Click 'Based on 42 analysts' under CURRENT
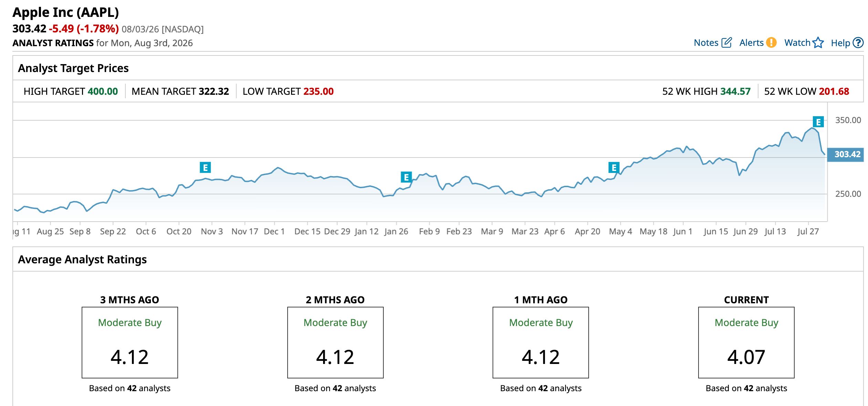Viewport: 868px width, 406px height. [746, 388]
